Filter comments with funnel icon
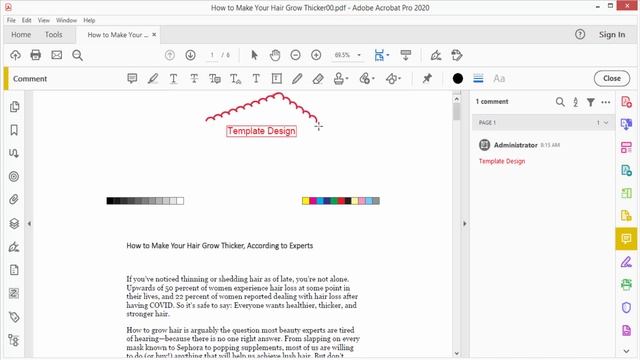 [591, 102]
